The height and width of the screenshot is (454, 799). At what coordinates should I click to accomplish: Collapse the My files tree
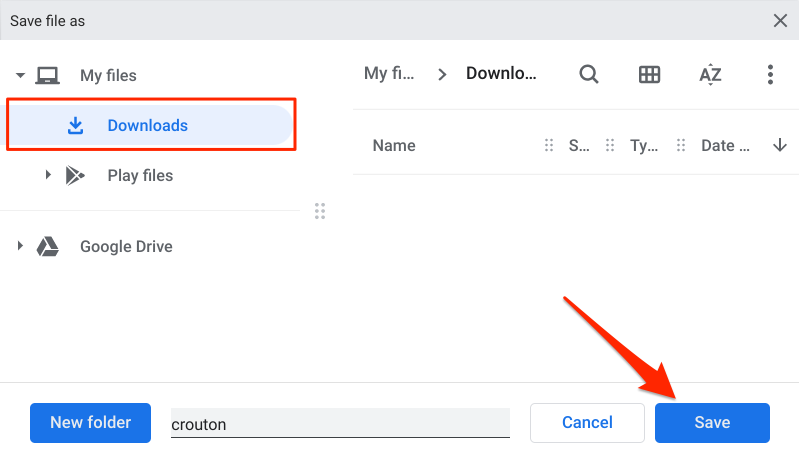click(x=20, y=76)
